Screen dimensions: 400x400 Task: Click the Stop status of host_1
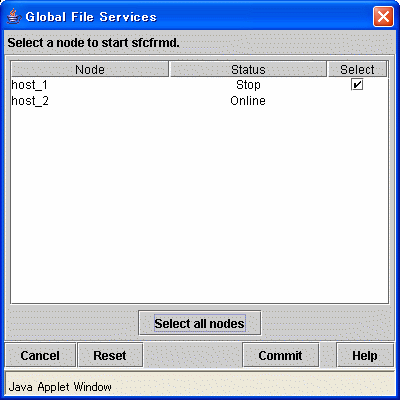(248, 85)
